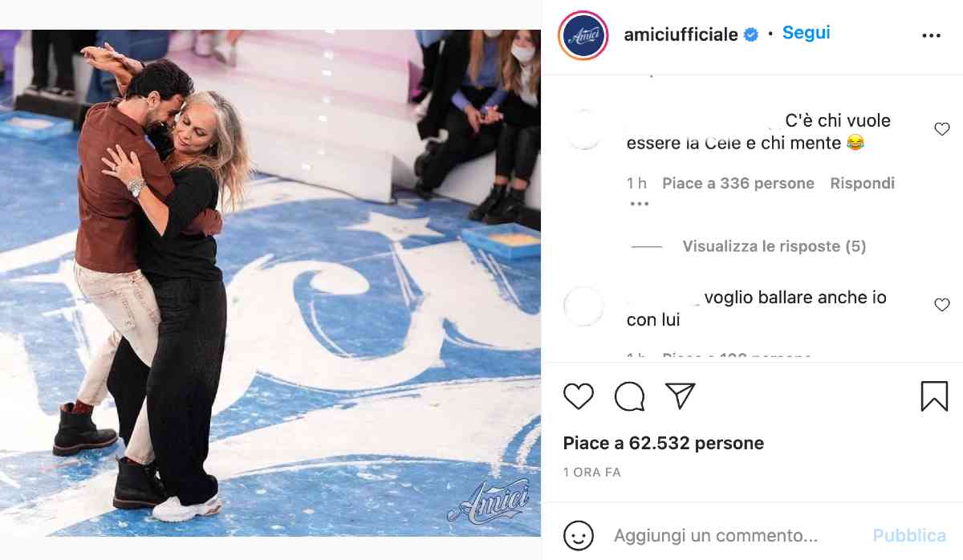Like the post with the heart icon

(x=578, y=396)
